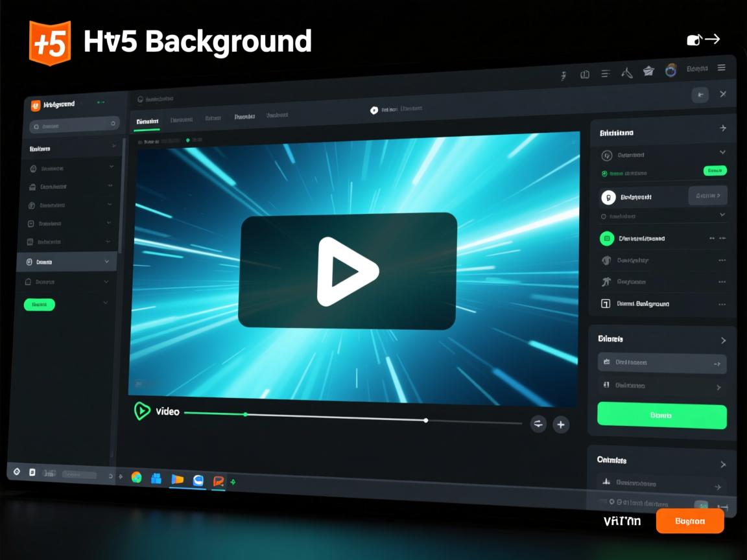747x560 pixels.
Task: Play the video using the center play button
Action: (x=347, y=271)
